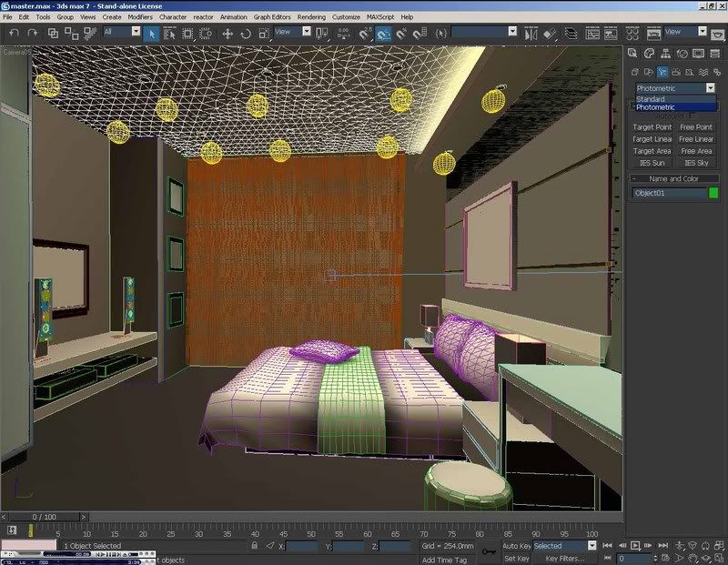Screen dimensions: 728x565
Task: Click Object01 name field
Action: pyautogui.click(x=669, y=193)
